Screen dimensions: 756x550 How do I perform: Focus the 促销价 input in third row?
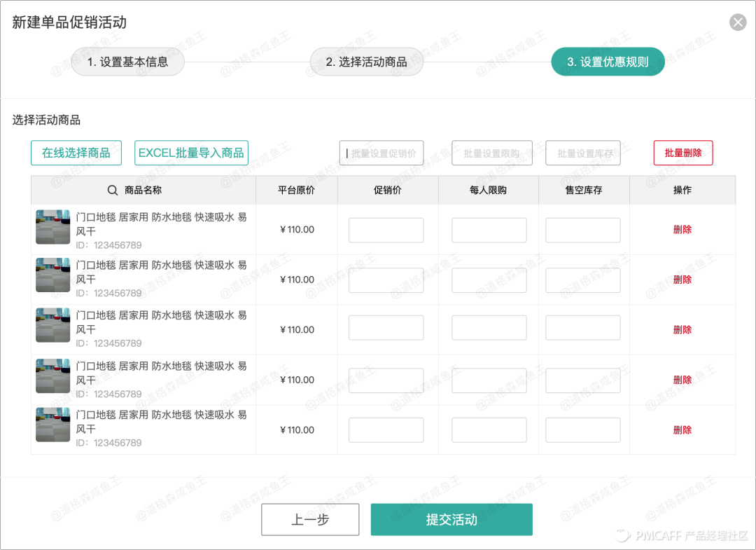386,328
